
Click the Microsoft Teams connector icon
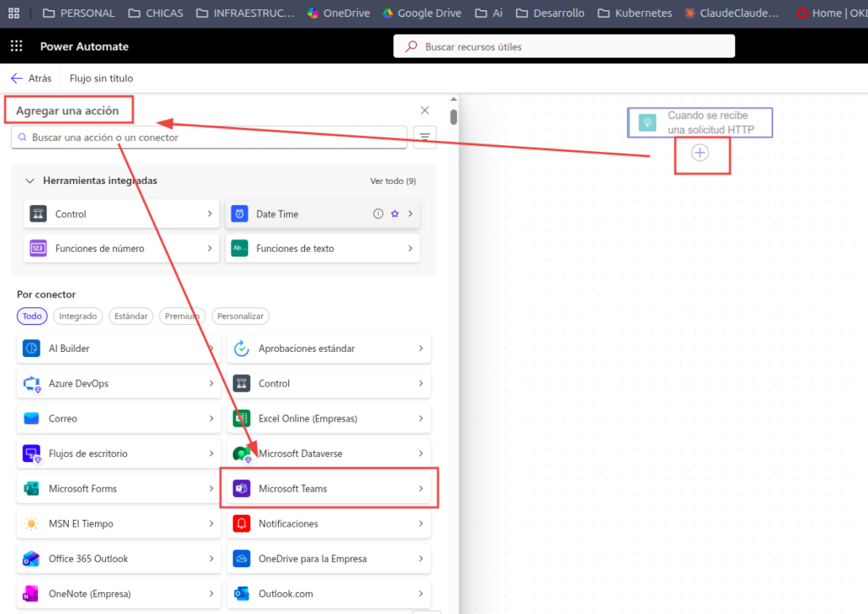(x=242, y=488)
